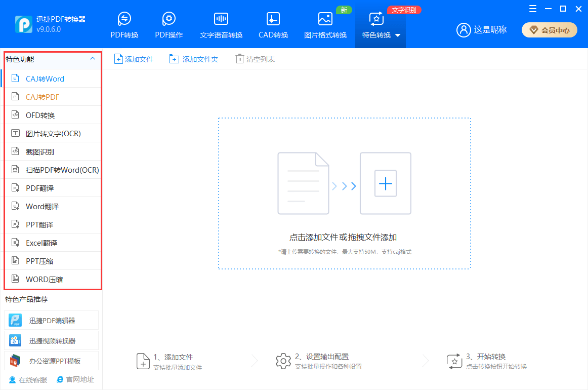Click the 会员中心 button

tap(550, 30)
